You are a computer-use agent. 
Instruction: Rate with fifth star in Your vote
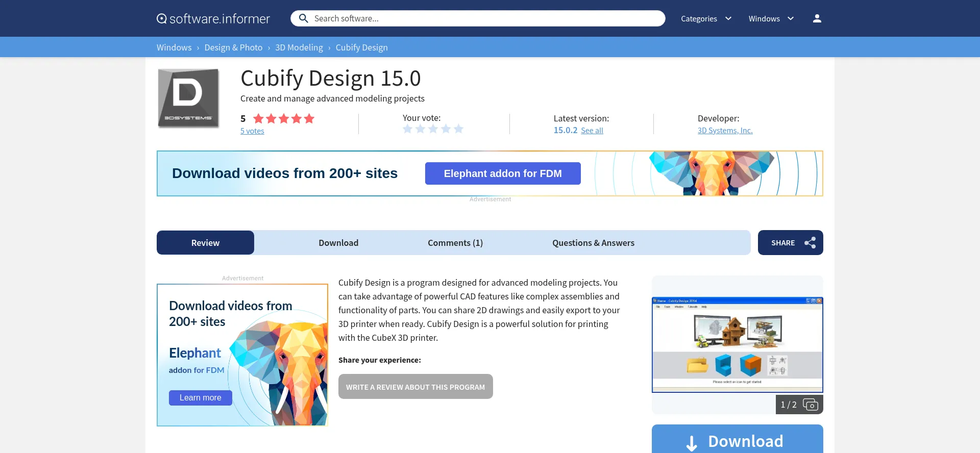[458, 129]
